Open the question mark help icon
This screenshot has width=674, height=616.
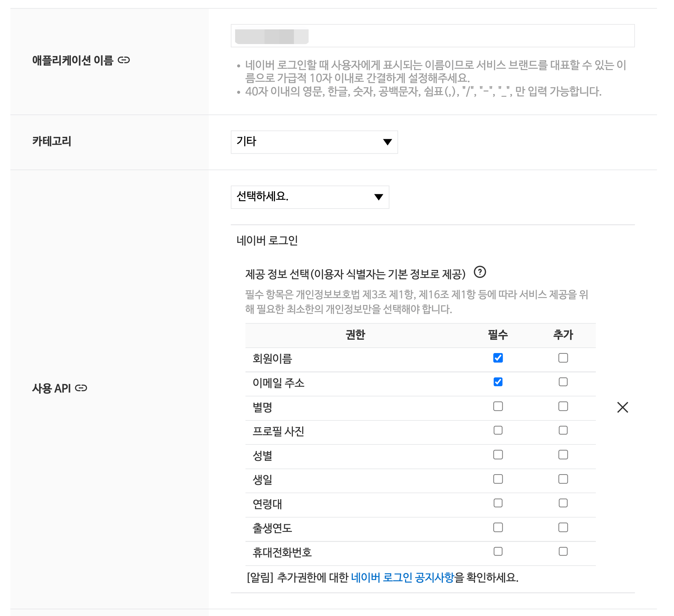pos(480,272)
